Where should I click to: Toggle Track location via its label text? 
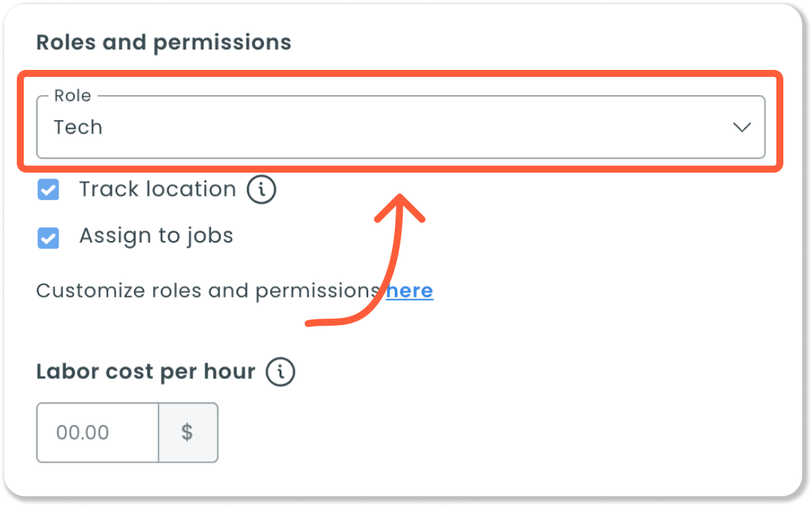point(157,189)
